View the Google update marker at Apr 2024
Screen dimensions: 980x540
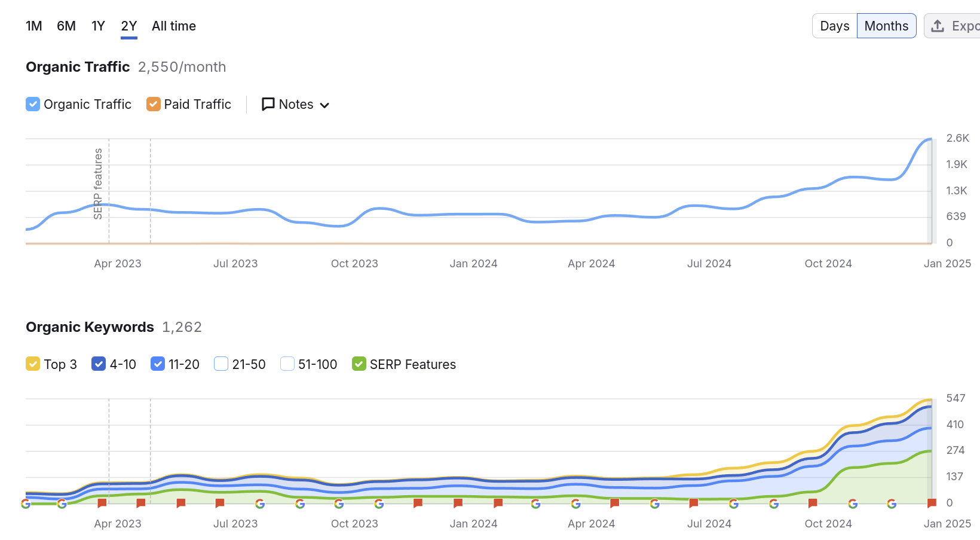pyautogui.click(x=575, y=504)
